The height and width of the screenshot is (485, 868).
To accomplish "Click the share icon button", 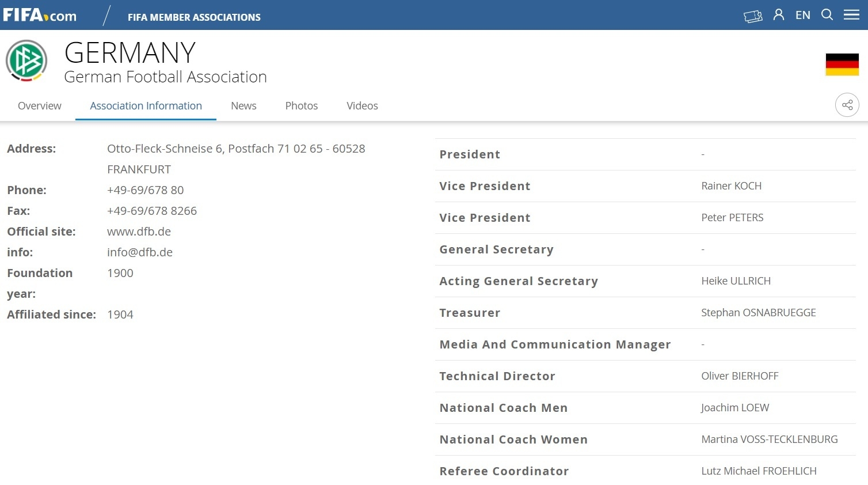I will pos(847,105).
